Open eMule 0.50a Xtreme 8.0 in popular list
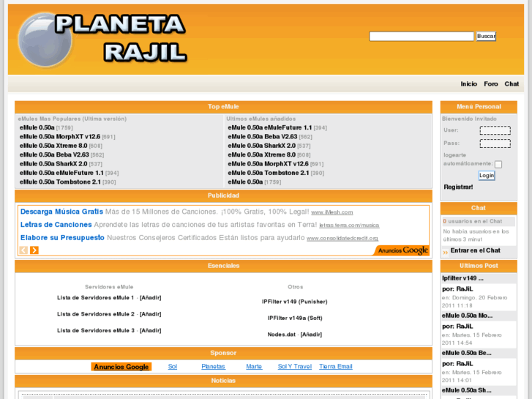Image resolution: width=532 pixels, height=399 pixels. (x=53, y=146)
